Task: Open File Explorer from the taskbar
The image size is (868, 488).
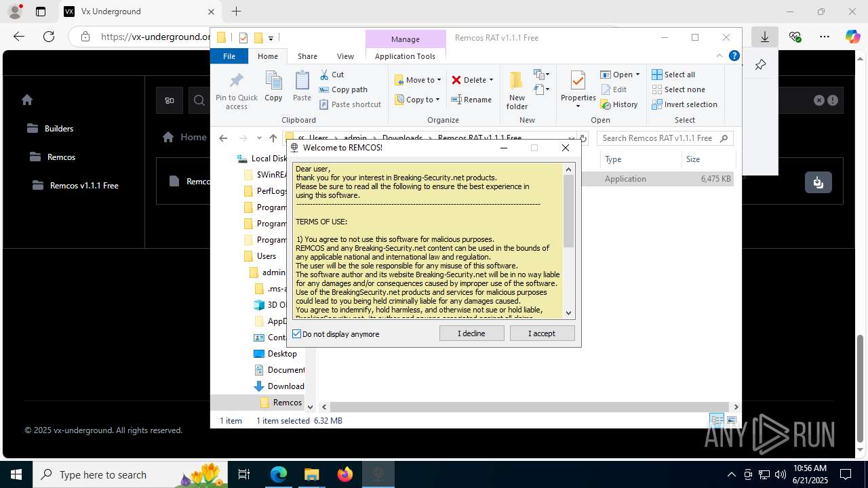Action: pyautogui.click(x=311, y=474)
